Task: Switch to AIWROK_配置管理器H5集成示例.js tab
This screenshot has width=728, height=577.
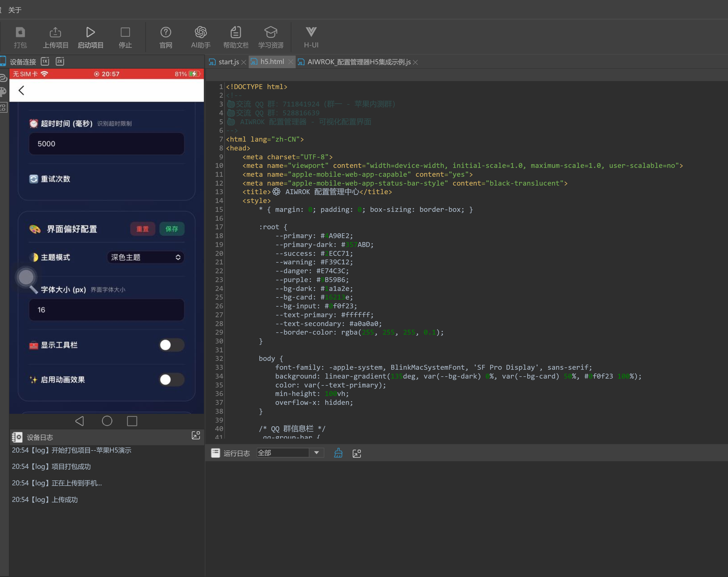Action: click(x=359, y=62)
